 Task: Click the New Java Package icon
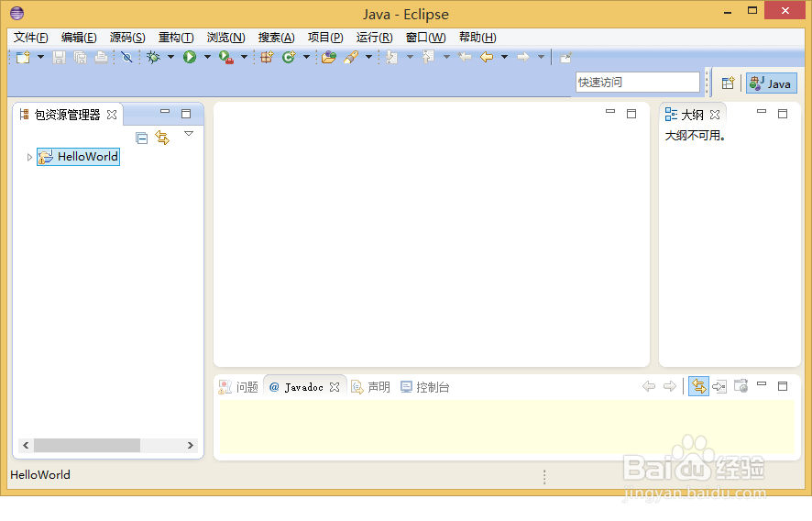point(267,57)
